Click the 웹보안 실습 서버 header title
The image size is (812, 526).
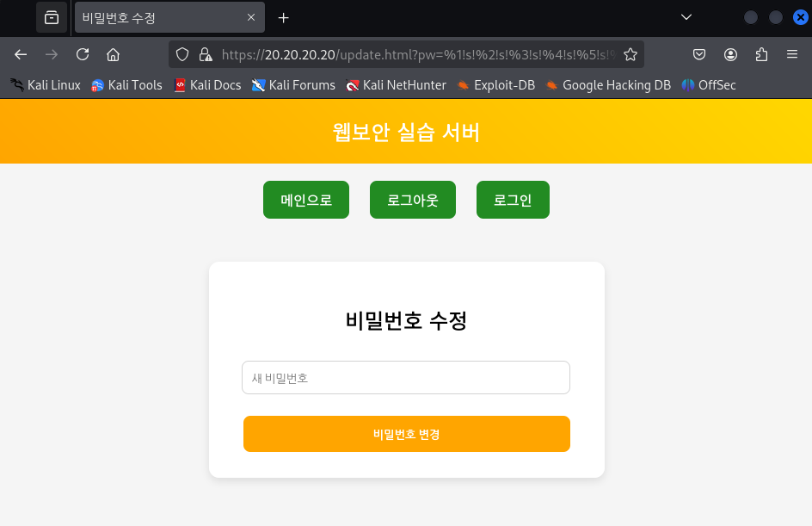coord(406,132)
